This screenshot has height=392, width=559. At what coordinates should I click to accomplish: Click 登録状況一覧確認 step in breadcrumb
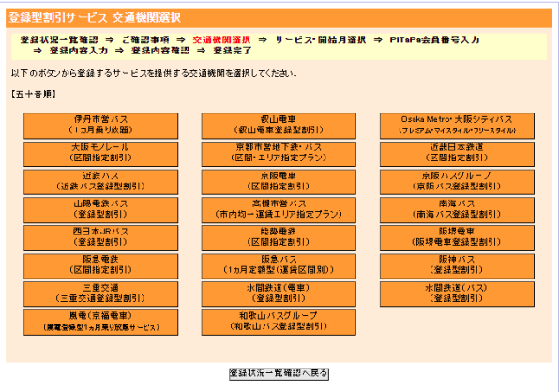click(x=59, y=39)
